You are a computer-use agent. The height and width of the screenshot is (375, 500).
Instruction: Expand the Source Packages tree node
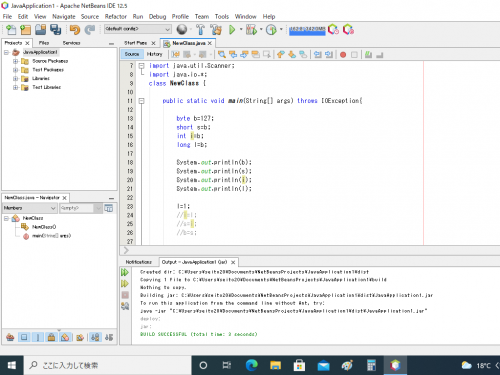point(15,61)
